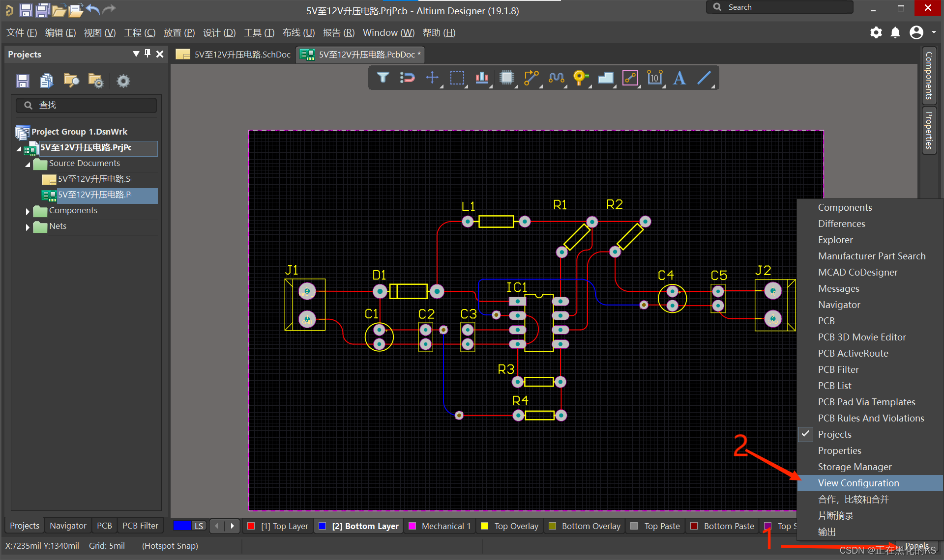Expand the Nets folder
Image resolution: width=944 pixels, height=560 pixels.
click(x=28, y=227)
